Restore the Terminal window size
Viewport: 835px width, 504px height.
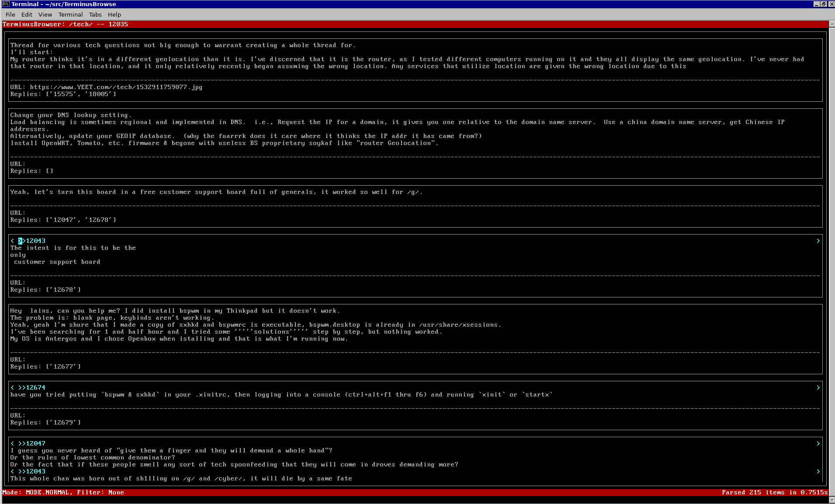click(x=824, y=4)
